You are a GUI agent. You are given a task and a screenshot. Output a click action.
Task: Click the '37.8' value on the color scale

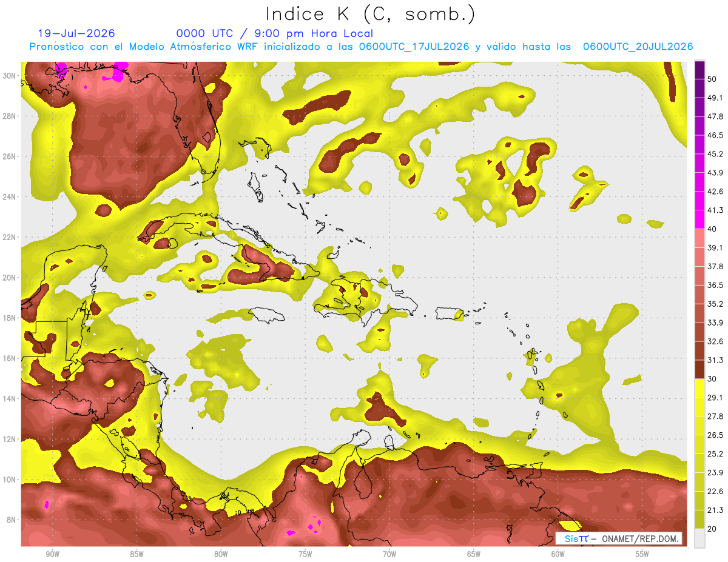(x=715, y=267)
